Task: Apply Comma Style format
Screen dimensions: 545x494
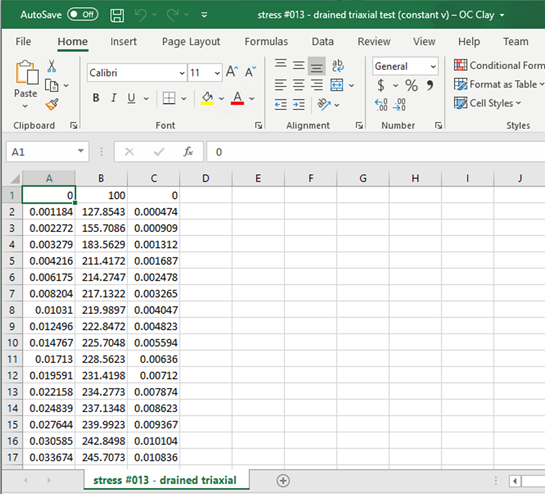Action: [430, 85]
